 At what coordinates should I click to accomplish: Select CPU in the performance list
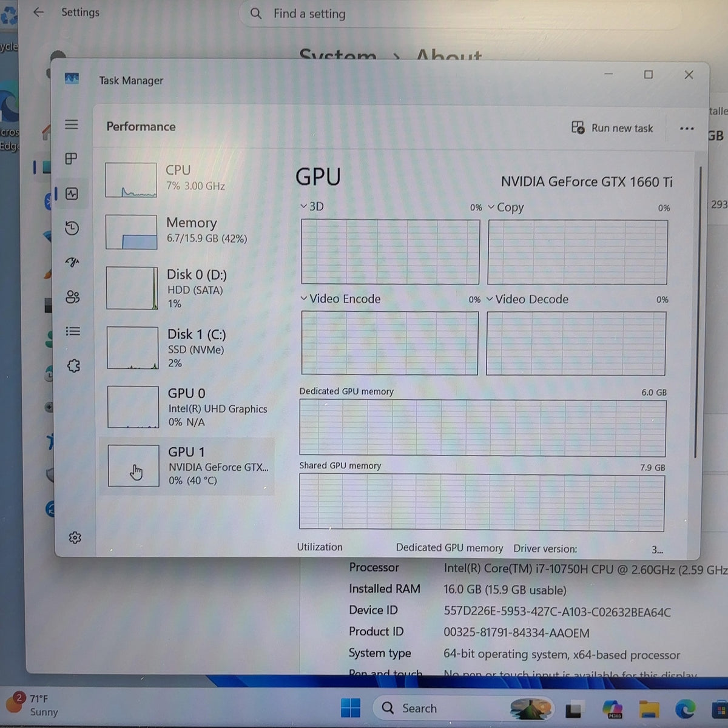pos(187,180)
